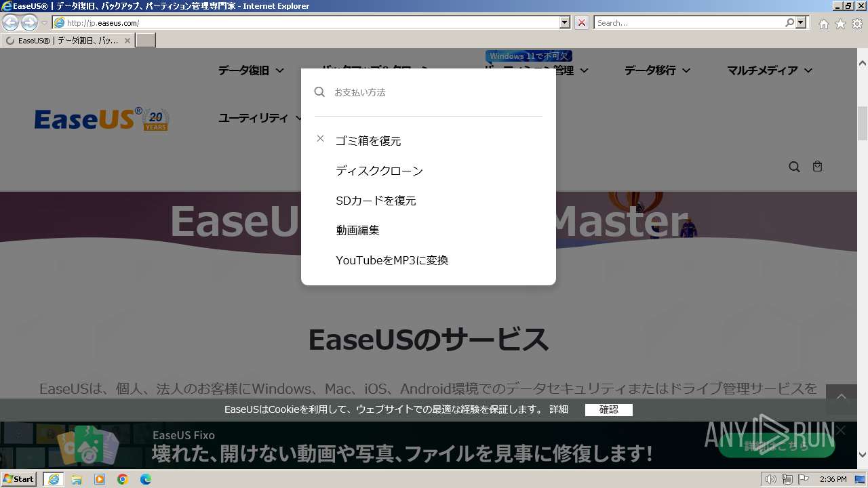The width and height of the screenshot is (868, 488).
Task: Click the IE address bar URL field
Action: click(312, 23)
